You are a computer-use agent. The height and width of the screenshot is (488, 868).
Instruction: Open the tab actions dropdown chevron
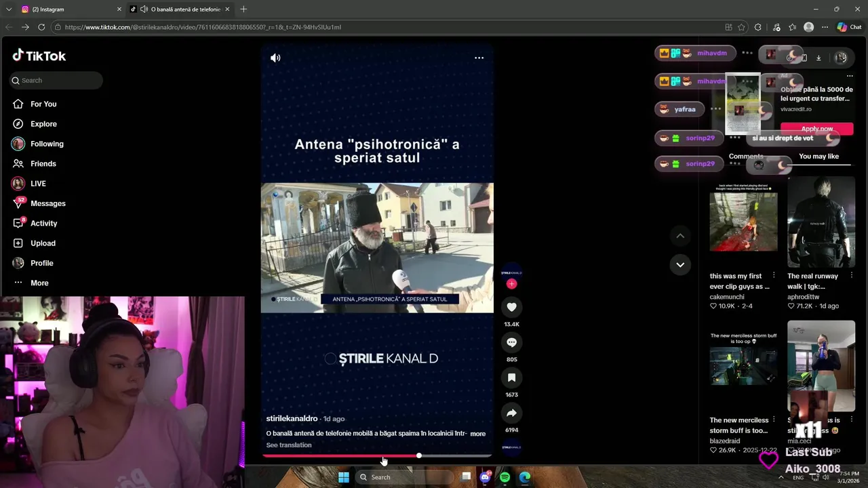click(x=8, y=9)
